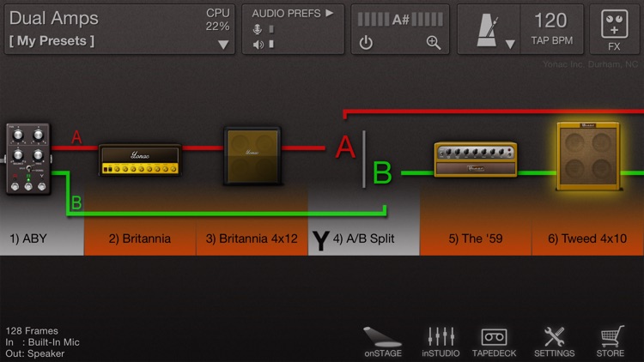
Task: Adjust the speaker output level slider
Action: pos(271,44)
